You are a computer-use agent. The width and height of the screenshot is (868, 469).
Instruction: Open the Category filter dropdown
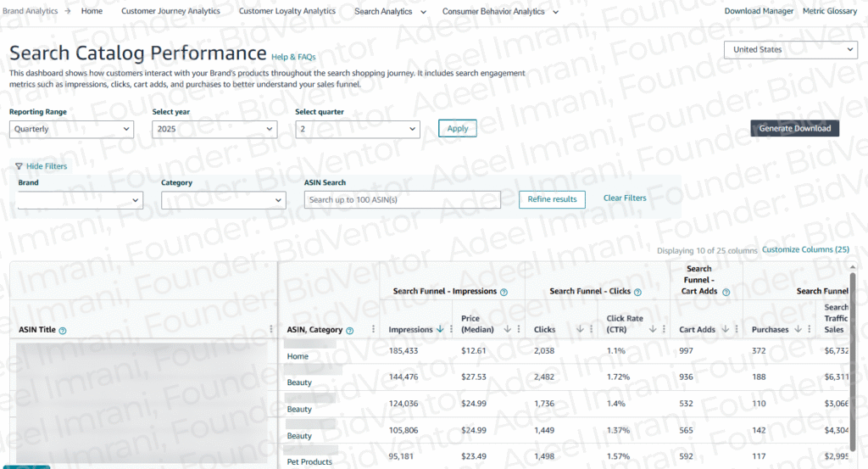224,200
